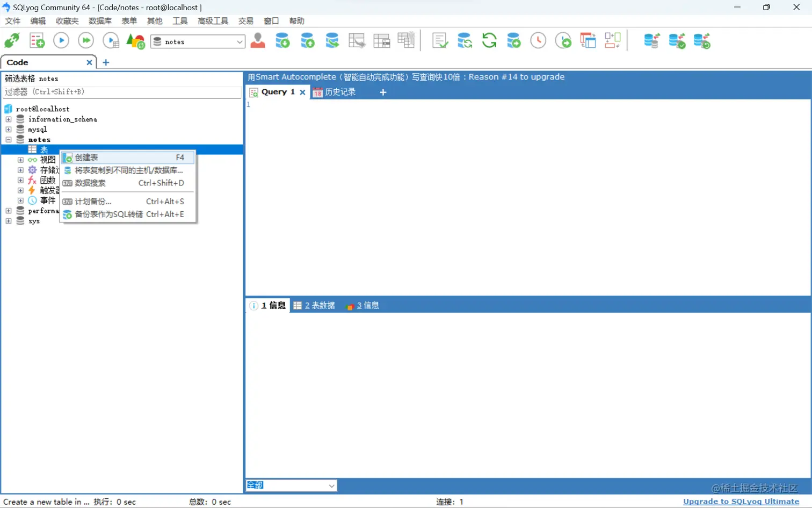Screen dimensions: 812x508
Task: Click database with down arrow import icon
Action: pyautogui.click(x=282, y=41)
